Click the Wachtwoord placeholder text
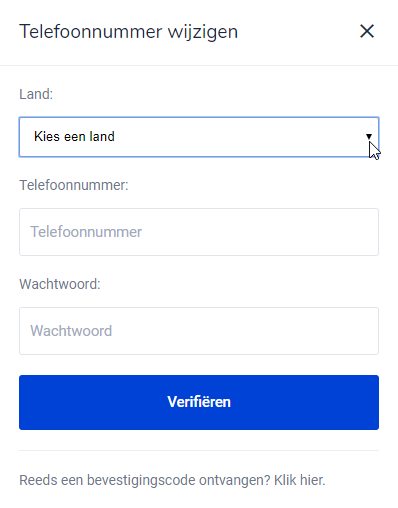Image resolution: width=398 pixels, height=508 pixels. [71, 331]
